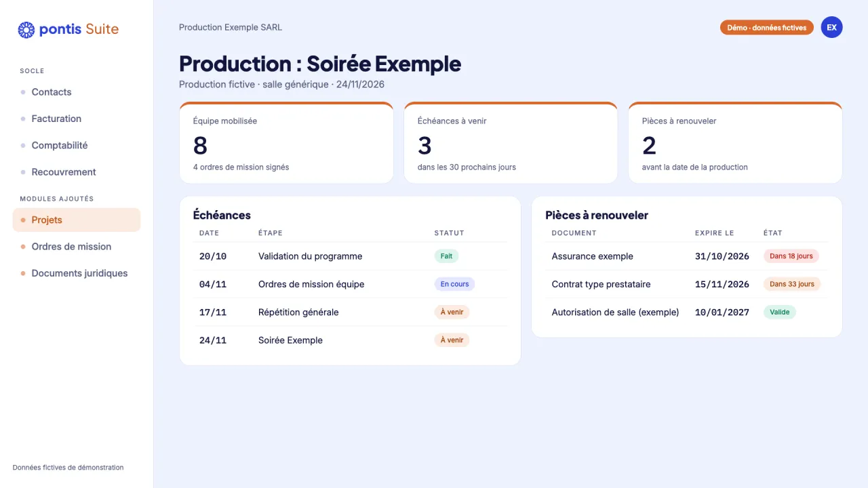This screenshot has height=488, width=868.
Task: Click À venir badge for Répétition générale
Action: pyautogui.click(x=452, y=312)
